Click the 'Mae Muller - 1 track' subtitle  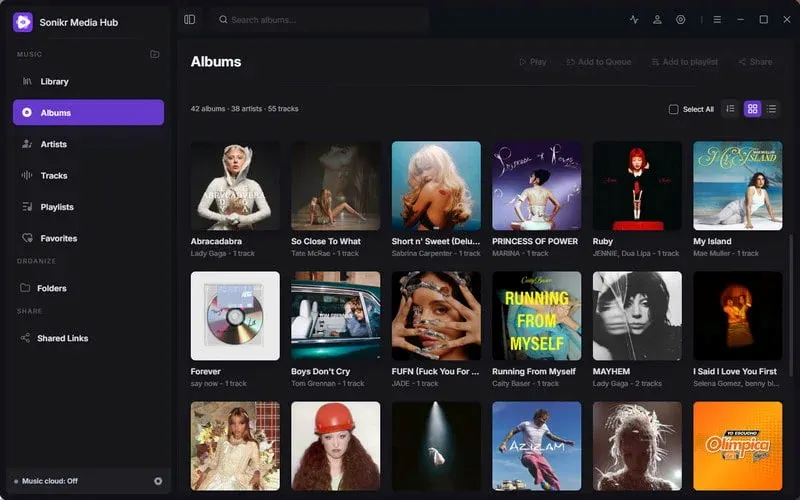click(726, 254)
